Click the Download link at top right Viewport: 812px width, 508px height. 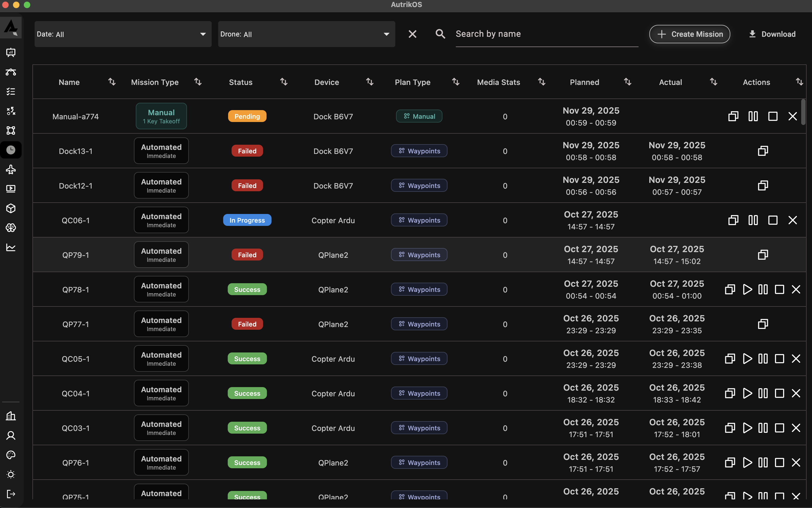click(x=772, y=34)
